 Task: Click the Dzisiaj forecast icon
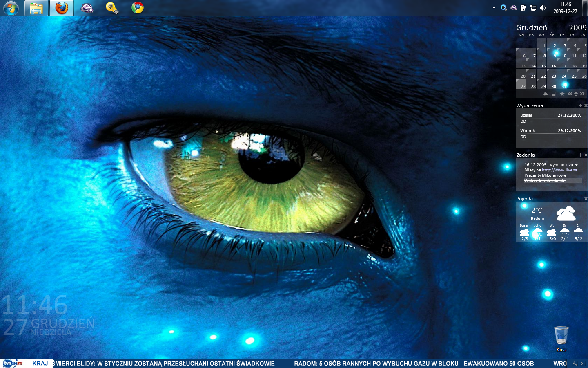pos(524,232)
